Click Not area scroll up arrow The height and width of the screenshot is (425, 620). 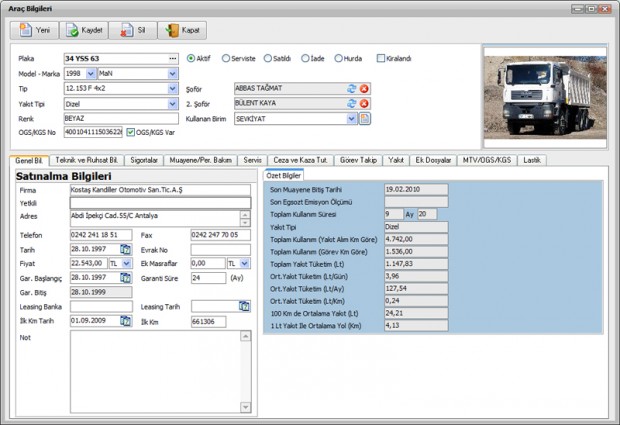click(x=246, y=336)
